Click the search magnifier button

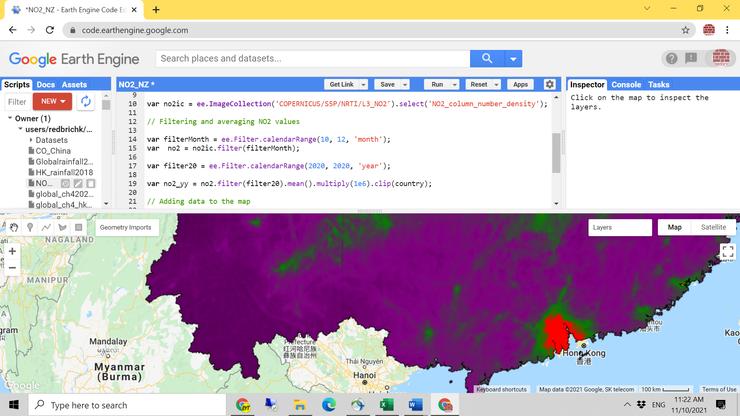click(x=486, y=59)
